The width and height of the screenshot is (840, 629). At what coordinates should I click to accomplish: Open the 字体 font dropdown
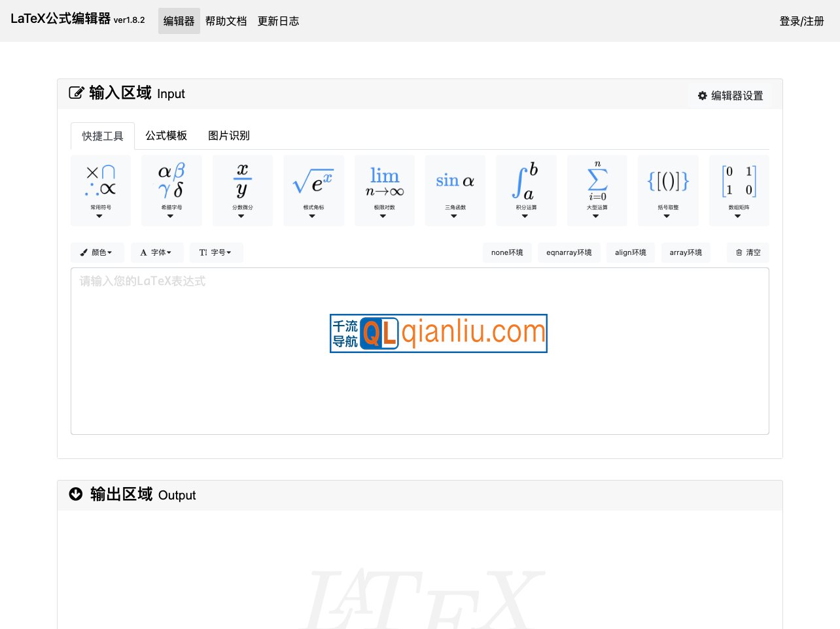[157, 252]
